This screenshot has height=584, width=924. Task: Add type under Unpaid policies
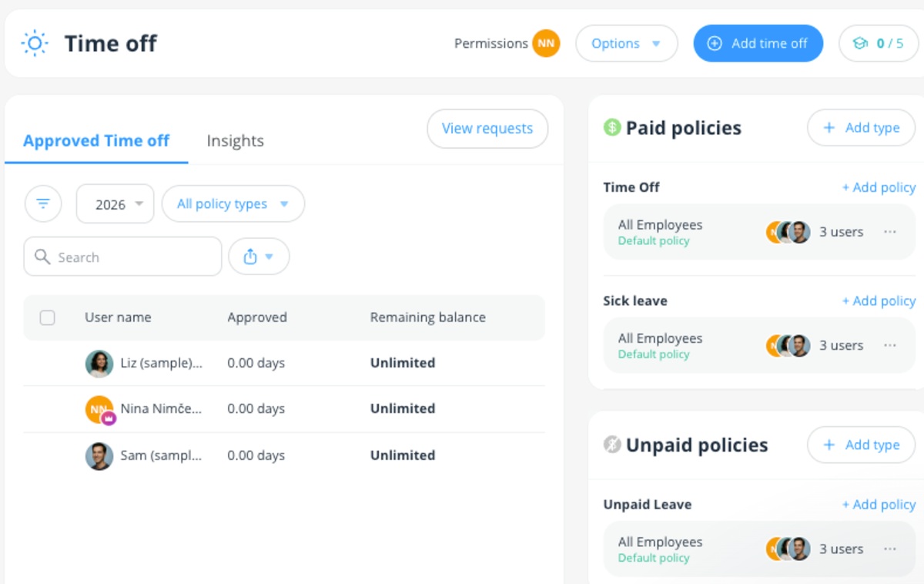pyautogui.click(x=861, y=445)
